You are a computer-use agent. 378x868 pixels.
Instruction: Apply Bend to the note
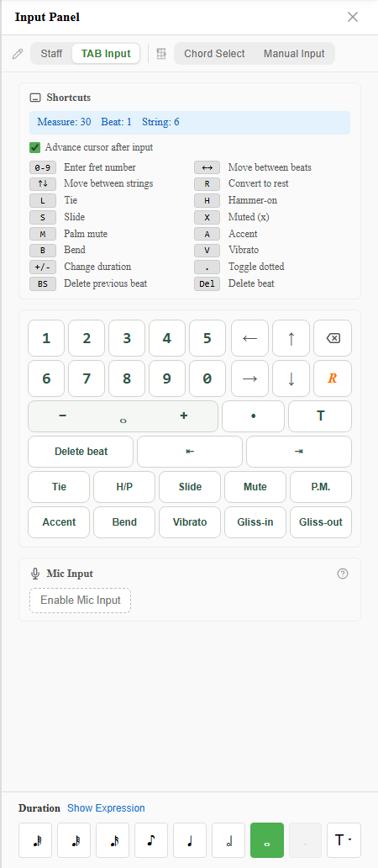124,522
